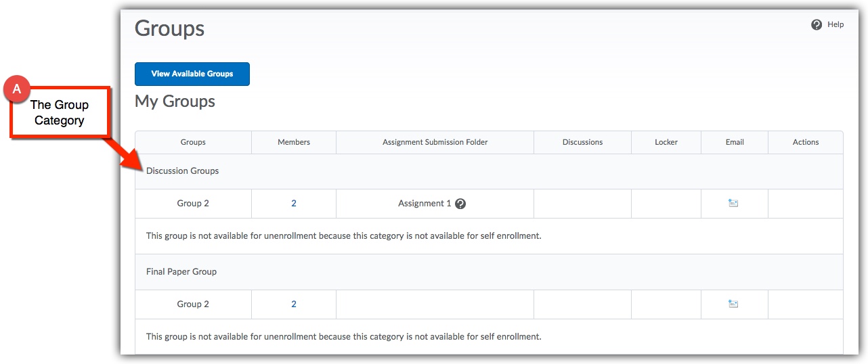
Task: Select the Discussion Groups category row
Action: point(183,171)
